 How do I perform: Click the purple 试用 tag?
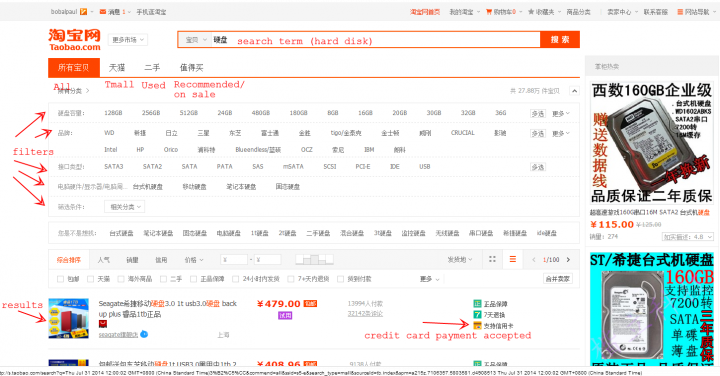(x=285, y=315)
